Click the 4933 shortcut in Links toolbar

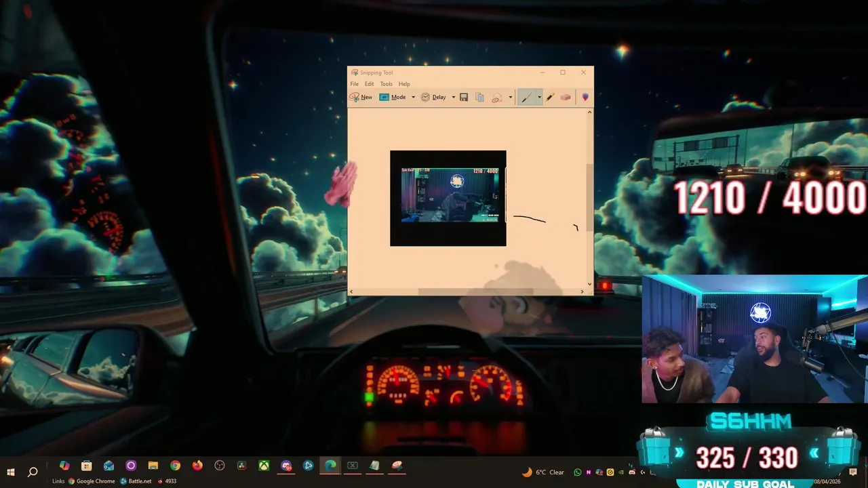point(167,481)
